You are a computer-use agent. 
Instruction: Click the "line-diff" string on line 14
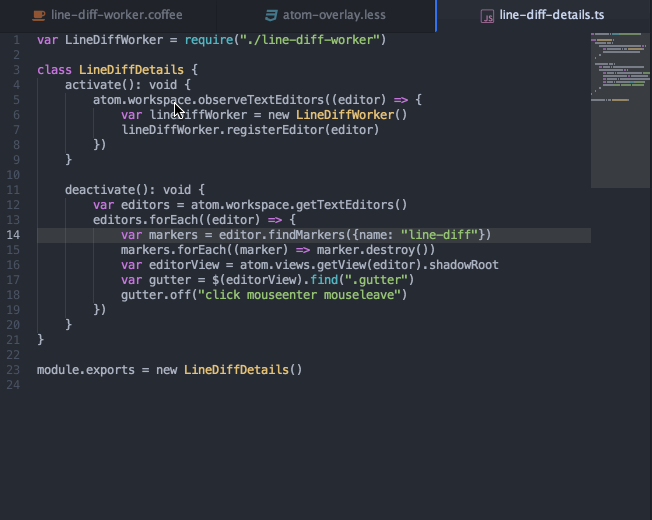click(439, 235)
